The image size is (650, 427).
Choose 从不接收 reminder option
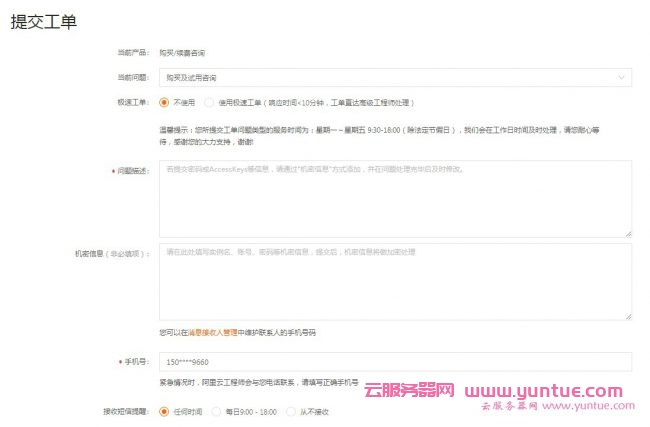pos(291,411)
